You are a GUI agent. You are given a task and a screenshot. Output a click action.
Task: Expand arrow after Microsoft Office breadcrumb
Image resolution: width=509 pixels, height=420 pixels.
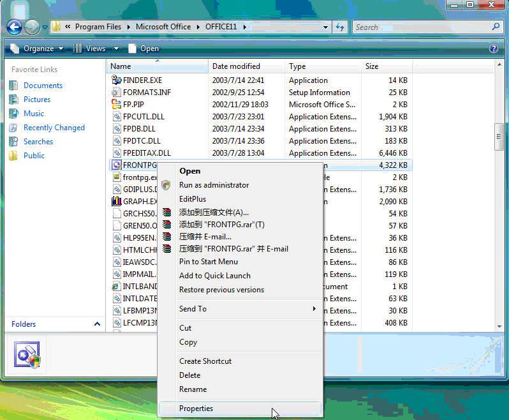click(x=198, y=27)
